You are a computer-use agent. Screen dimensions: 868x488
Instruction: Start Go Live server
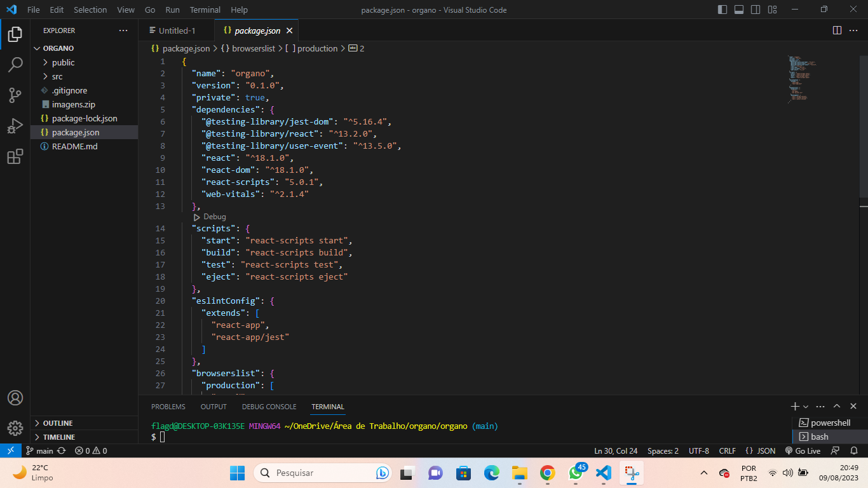[803, 451]
